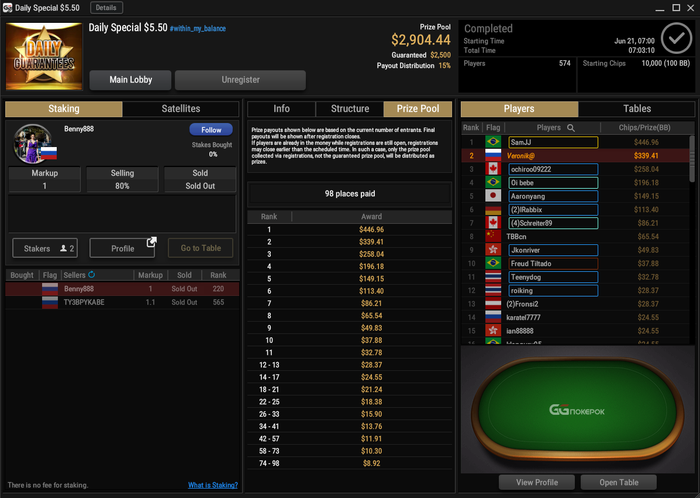Click the GGPoker table preview
Screen dimensions: 700x498
[x=577, y=410]
